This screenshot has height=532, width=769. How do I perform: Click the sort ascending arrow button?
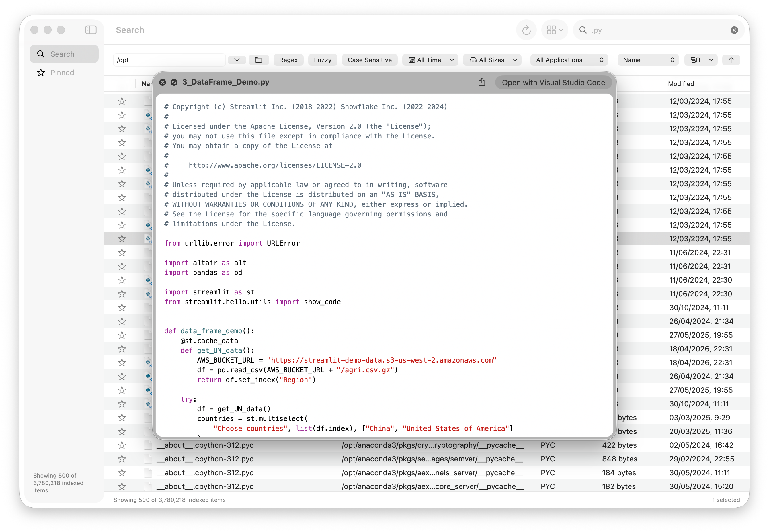(x=731, y=60)
